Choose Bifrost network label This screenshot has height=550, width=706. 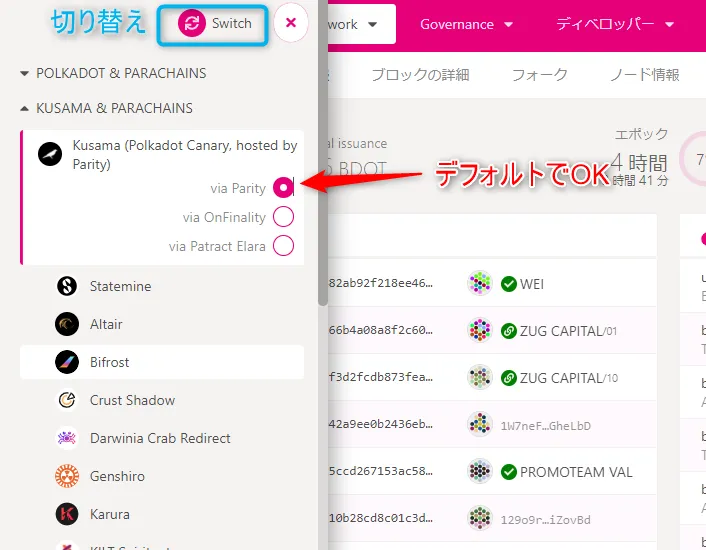pyautogui.click(x=109, y=362)
